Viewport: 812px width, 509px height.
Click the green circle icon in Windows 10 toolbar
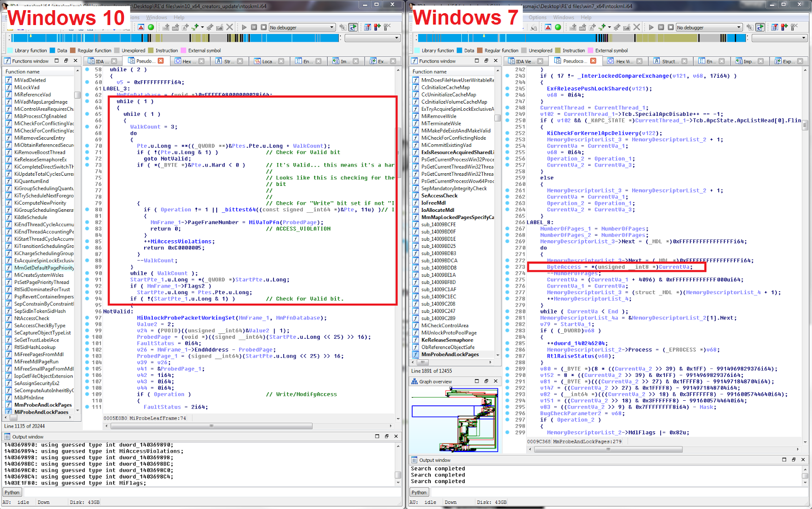coord(151,27)
